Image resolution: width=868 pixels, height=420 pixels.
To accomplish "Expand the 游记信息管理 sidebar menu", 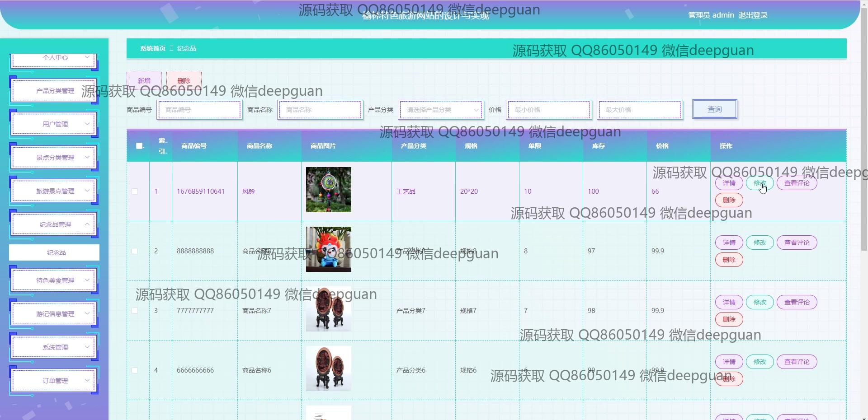I will pyautogui.click(x=54, y=314).
